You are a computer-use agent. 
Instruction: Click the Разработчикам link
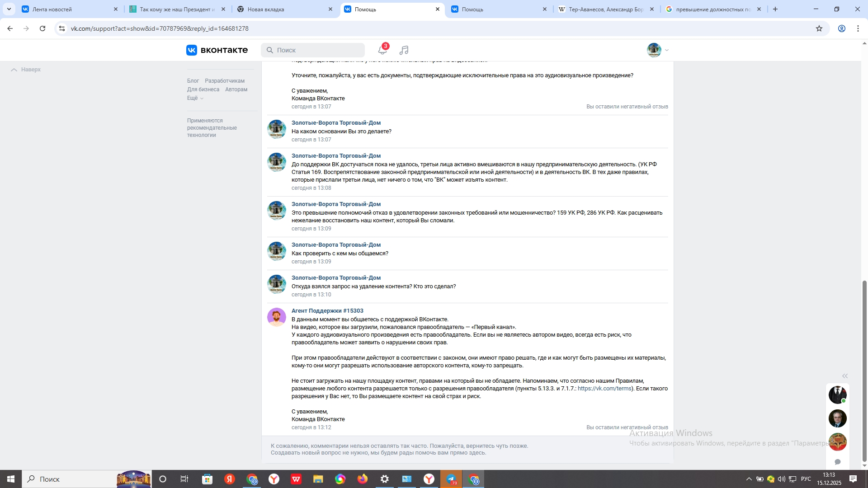click(224, 81)
